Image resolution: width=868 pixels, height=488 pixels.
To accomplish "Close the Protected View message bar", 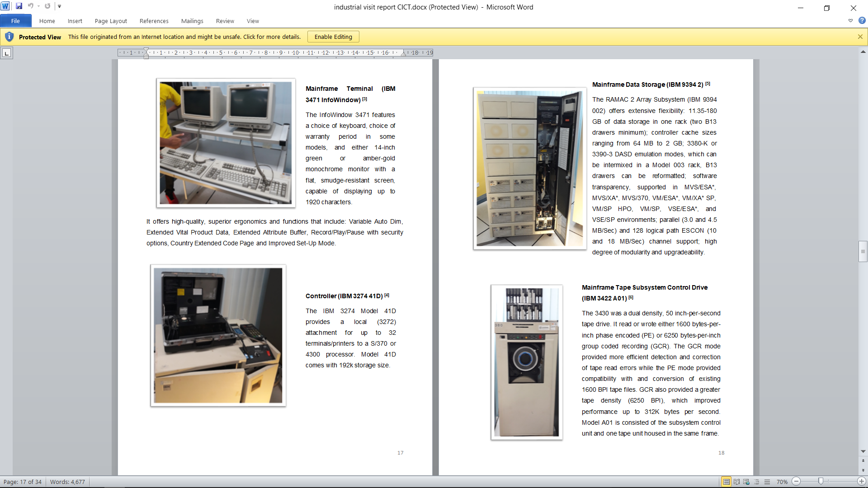I will pyautogui.click(x=860, y=37).
